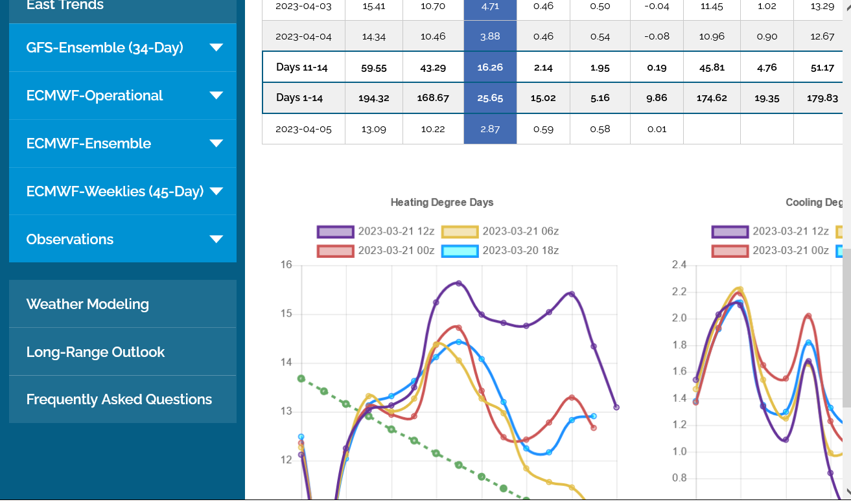Click 2023-03-21 00z label in HDD legend

pyautogui.click(x=396, y=250)
